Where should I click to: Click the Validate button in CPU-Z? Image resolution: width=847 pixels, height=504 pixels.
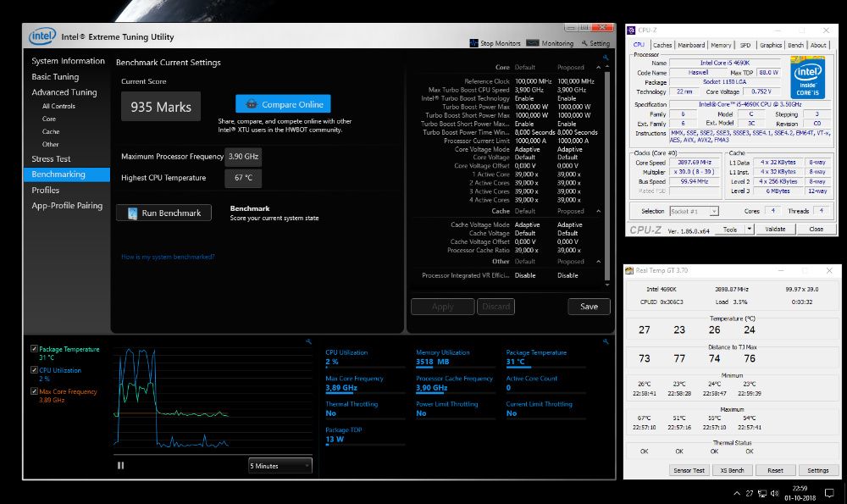775,229
